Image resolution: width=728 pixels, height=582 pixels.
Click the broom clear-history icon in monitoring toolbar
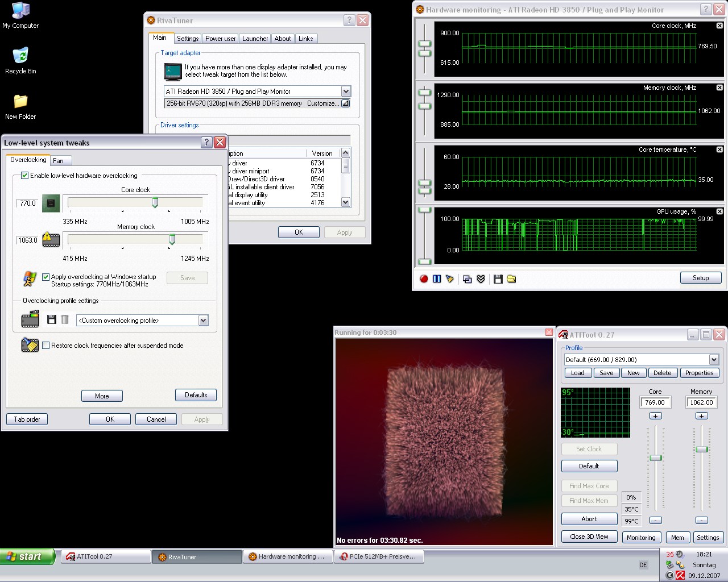tap(450, 279)
